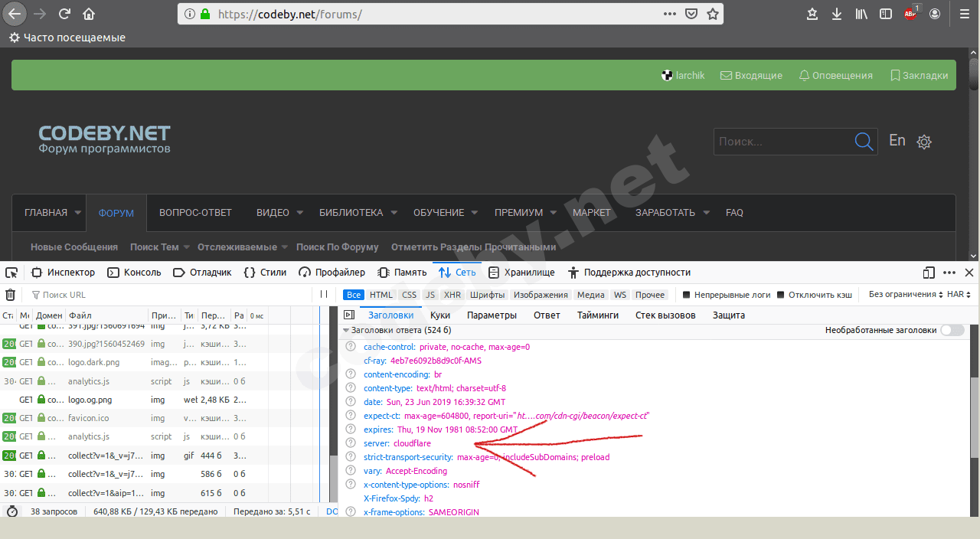The height and width of the screenshot is (539, 980).
Task: Click the help icon beside server header
Action: 351,443
